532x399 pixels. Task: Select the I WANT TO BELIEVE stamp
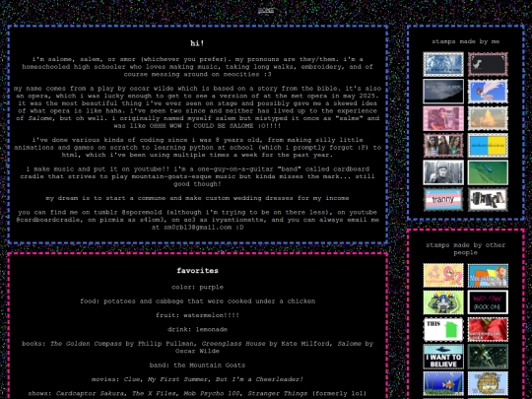443,357
